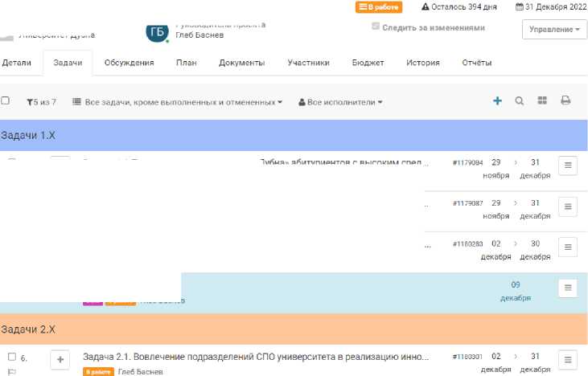Collapse the Задачи 1.X group header

click(x=294, y=135)
